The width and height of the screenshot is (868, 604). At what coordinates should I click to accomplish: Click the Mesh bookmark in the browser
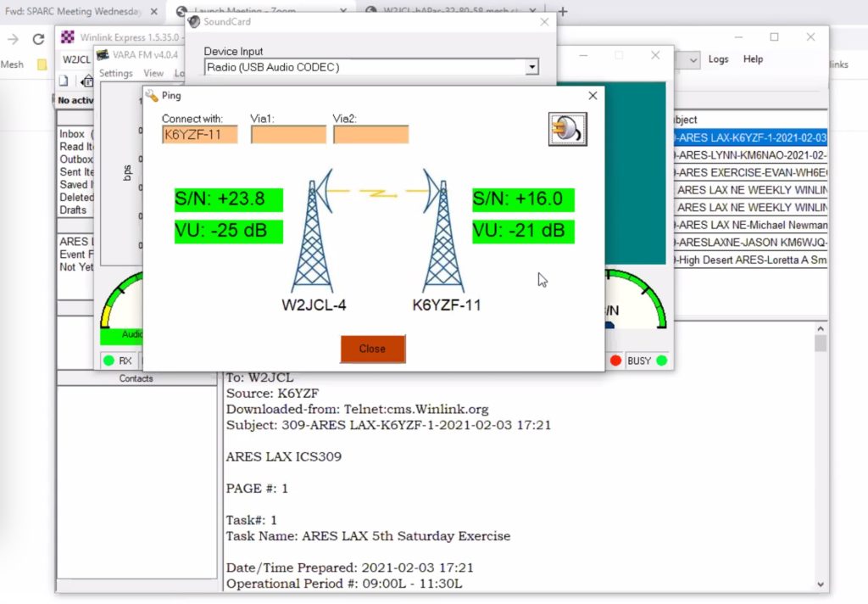tap(12, 64)
